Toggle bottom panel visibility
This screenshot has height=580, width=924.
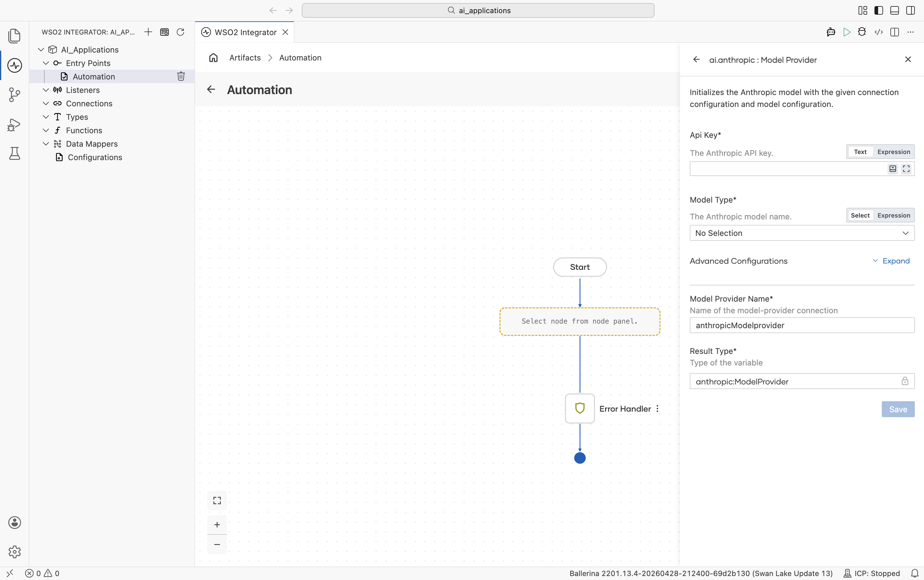click(894, 10)
